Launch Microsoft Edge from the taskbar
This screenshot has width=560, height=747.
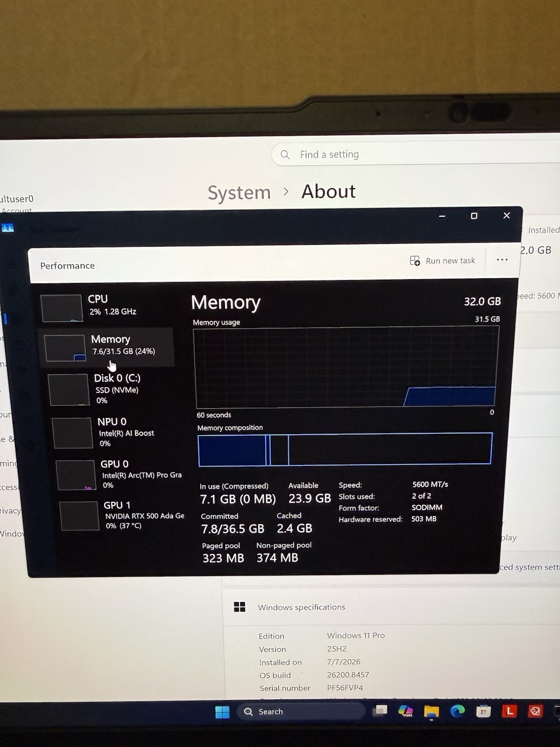click(x=457, y=711)
